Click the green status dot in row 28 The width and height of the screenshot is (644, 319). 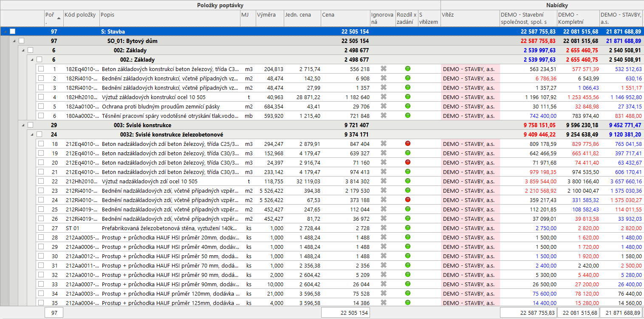pos(408,237)
